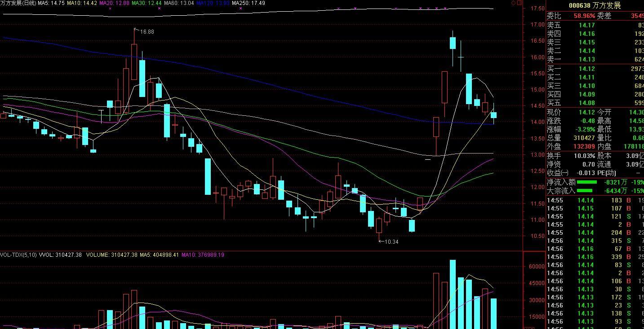
Task: Click the diamond icon above the price axis
Action: click(514, 3)
